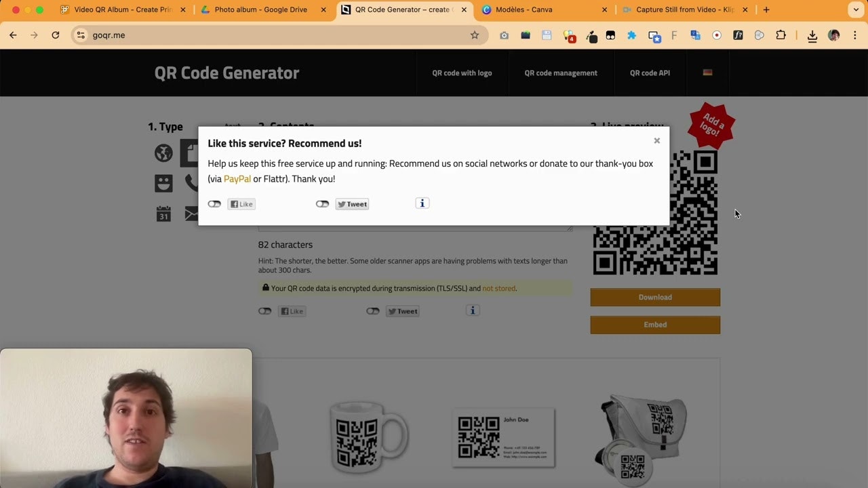The width and height of the screenshot is (868, 488).
Task: Choose the SMS smiley type icon
Action: pos(163,183)
